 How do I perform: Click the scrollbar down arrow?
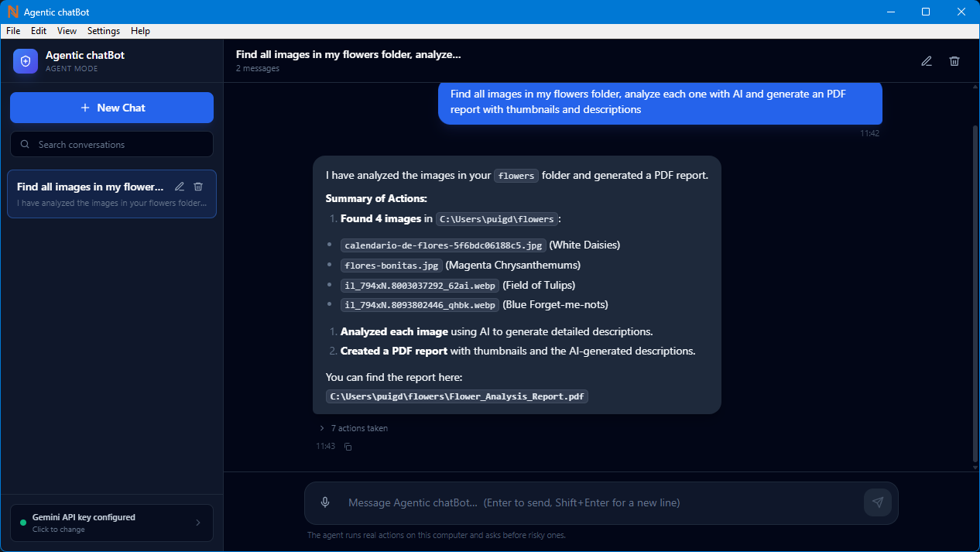[975, 468]
